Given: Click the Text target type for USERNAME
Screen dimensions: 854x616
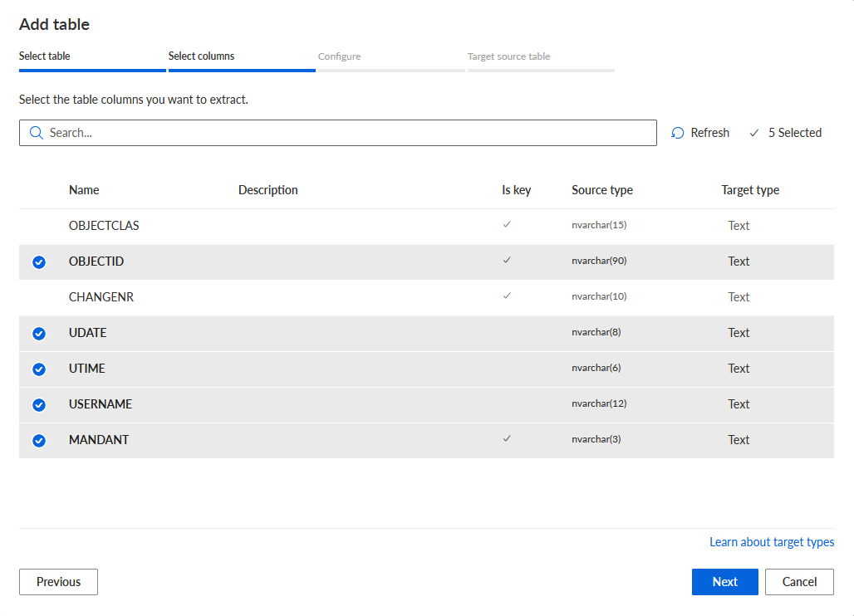Looking at the screenshot, I should (739, 404).
